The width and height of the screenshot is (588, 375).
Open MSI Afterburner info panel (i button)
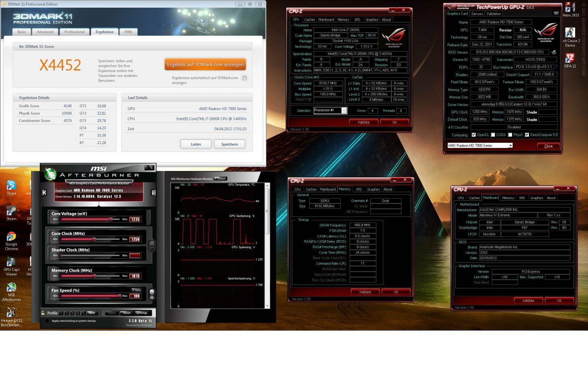point(153,192)
